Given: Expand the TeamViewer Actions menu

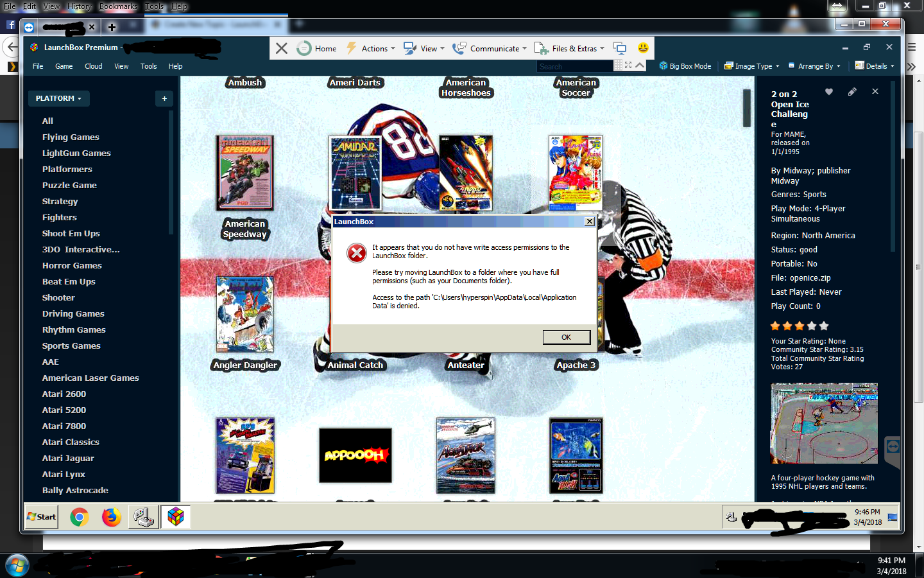Looking at the screenshot, I should [371, 48].
